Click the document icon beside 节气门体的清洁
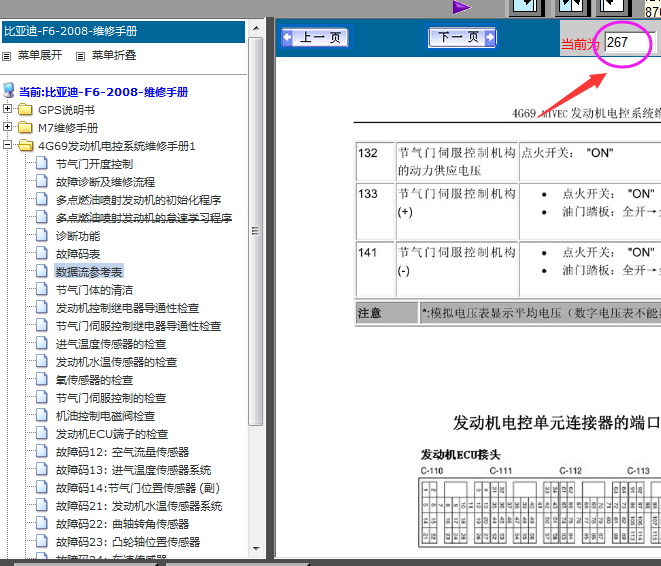The image size is (661, 566). coord(41,289)
